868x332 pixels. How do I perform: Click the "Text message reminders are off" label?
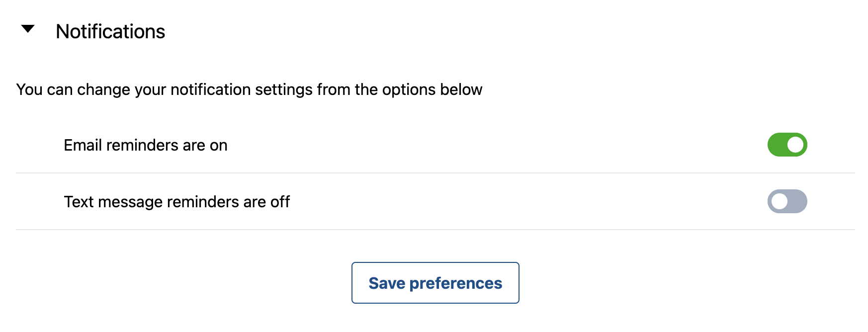pos(176,202)
